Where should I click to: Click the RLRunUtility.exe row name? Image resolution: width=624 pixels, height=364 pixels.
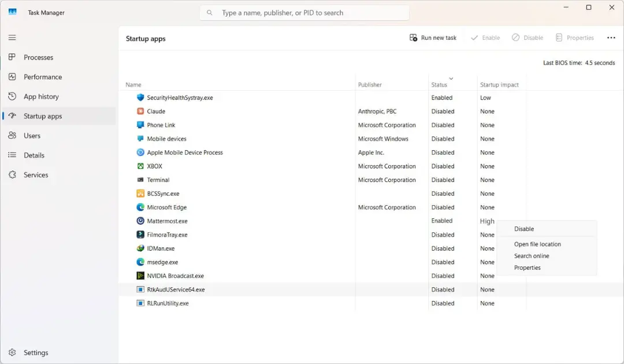point(168,303)
